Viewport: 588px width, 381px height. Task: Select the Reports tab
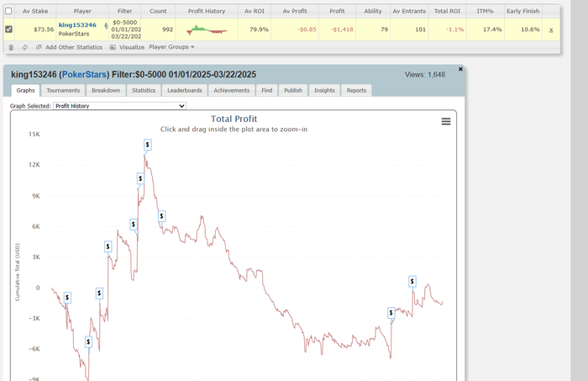pyautogui.click(x=356, y=91)
